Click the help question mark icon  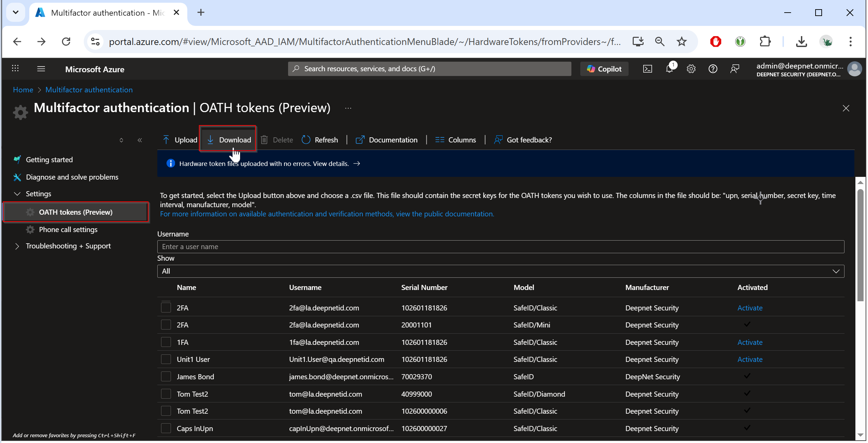coord(713,69)
